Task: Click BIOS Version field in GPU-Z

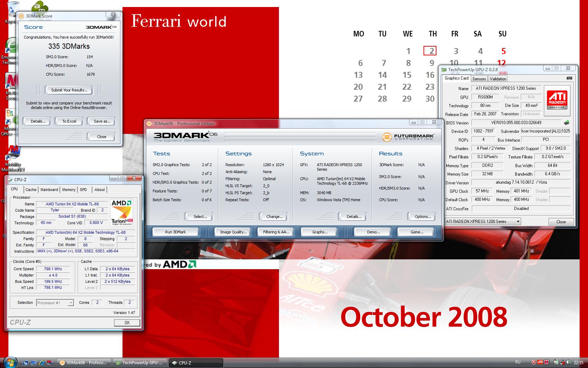Action: [516, 123]
